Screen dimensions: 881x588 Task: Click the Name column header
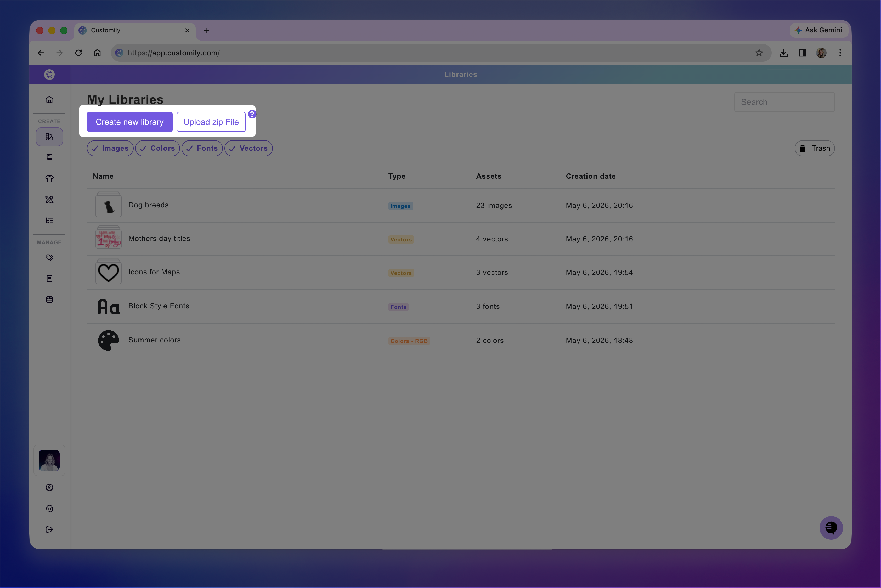pyautogui.click(x=103, y=176)
